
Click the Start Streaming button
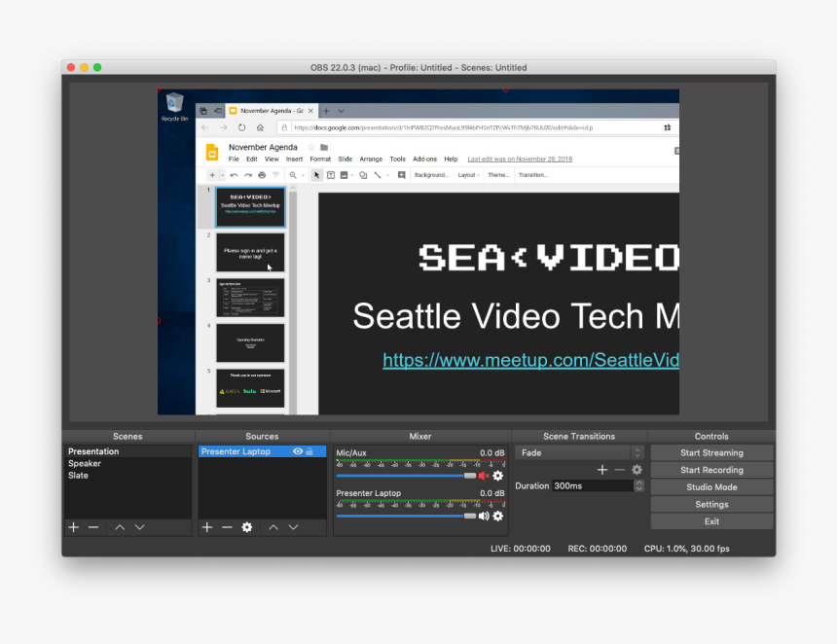pos(711,452)
